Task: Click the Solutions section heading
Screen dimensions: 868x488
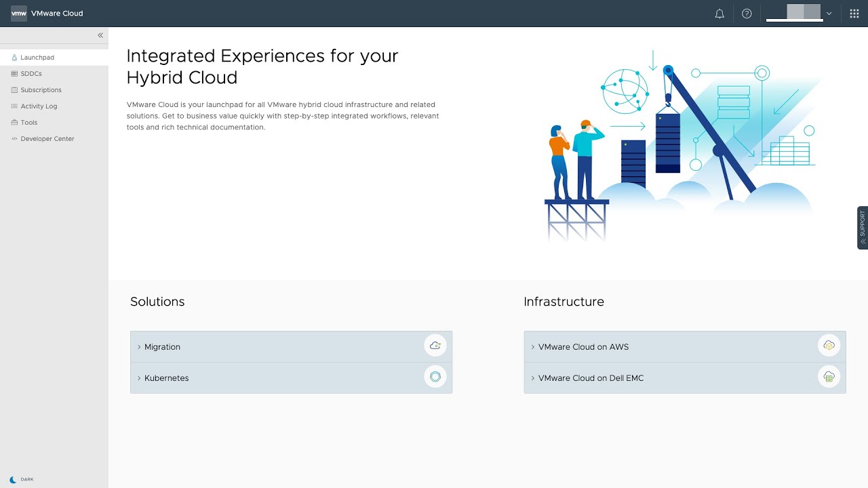Action: point(157,302)
